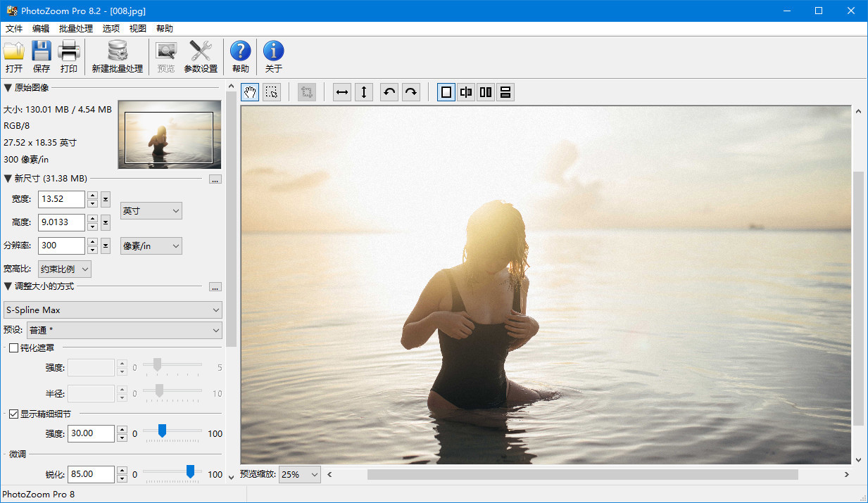Open the 预览缩放 25% dropdown
The height and width of the screenshot is (503, 868).
[300, 475]
